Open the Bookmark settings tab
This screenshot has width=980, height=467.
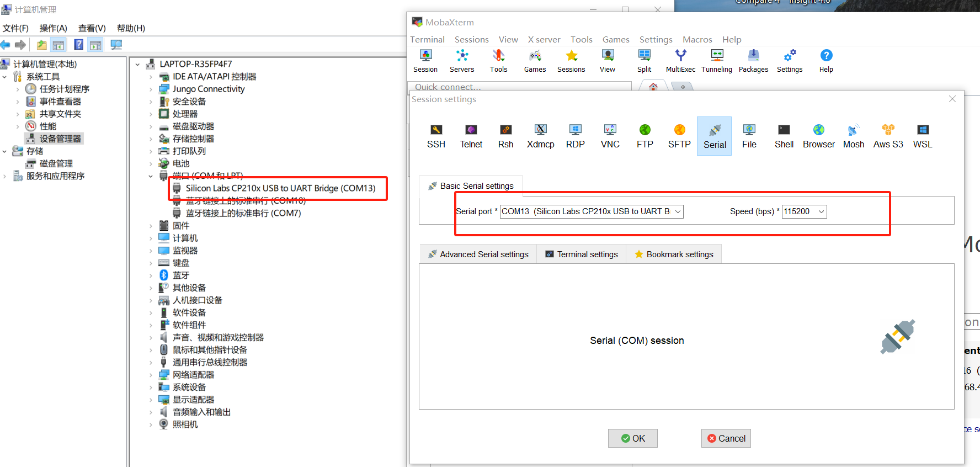pos(674,254)
